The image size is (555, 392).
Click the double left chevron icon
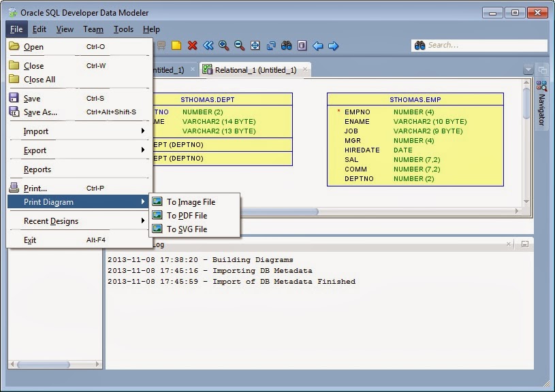click(x=208, y=46)
